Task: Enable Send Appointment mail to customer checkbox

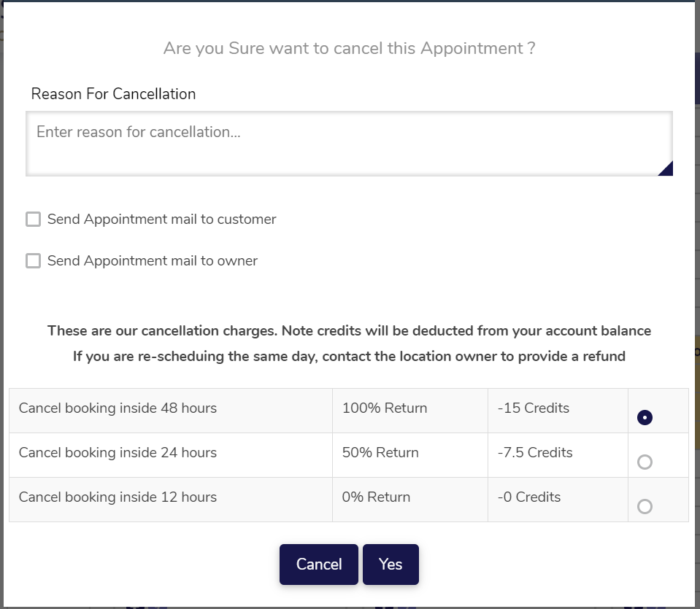Action: click(33, 219)
